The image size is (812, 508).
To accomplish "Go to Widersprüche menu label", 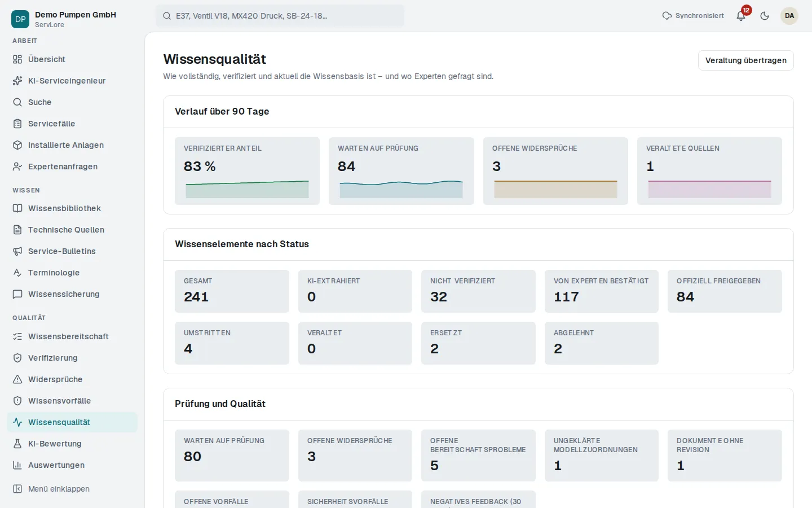I will [x=55, y=379].
